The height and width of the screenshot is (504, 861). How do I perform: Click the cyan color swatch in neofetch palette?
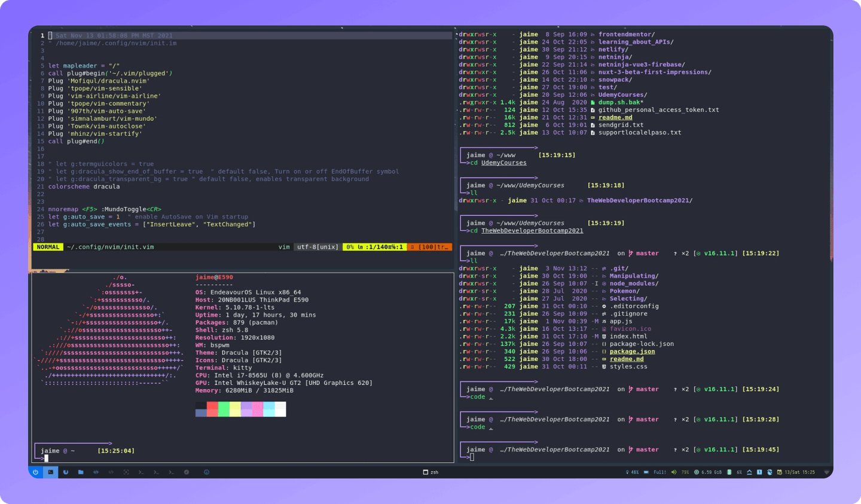coord(268,409)
